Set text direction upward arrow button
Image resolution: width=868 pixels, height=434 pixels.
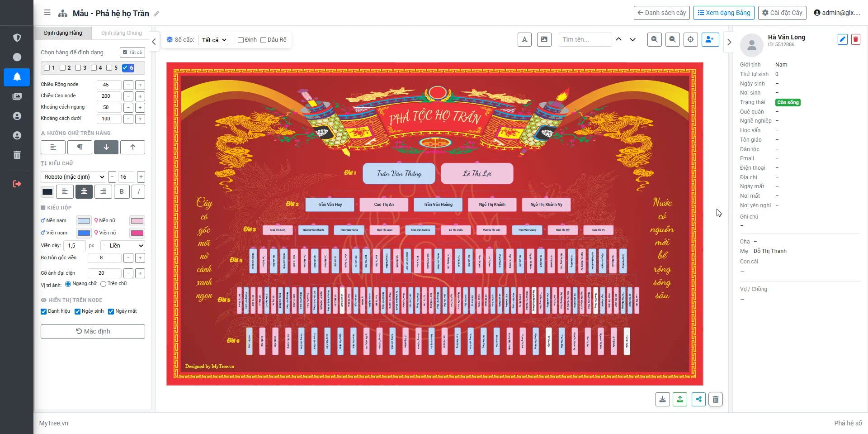click(132, 147)
